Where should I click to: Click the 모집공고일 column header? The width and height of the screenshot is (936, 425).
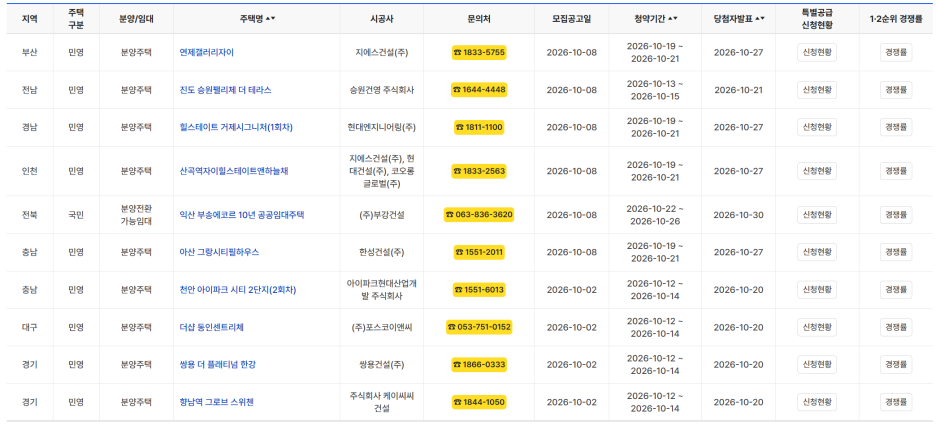[x=571, y=19]
